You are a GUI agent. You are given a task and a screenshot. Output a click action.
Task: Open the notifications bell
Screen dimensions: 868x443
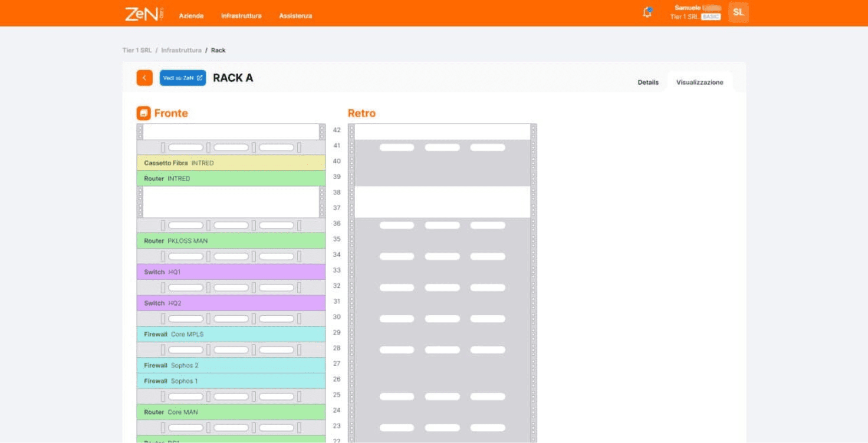coord(647,13)
